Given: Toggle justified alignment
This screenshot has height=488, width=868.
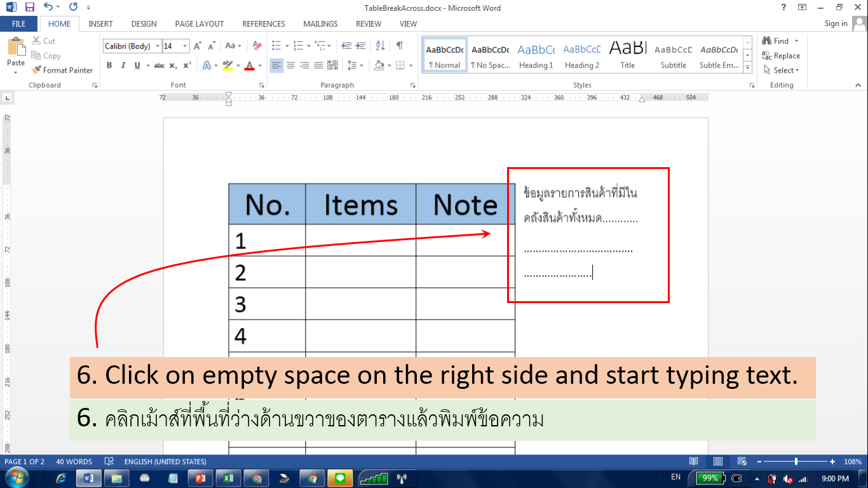Looking at the screenshot, I should pos(318,65).
